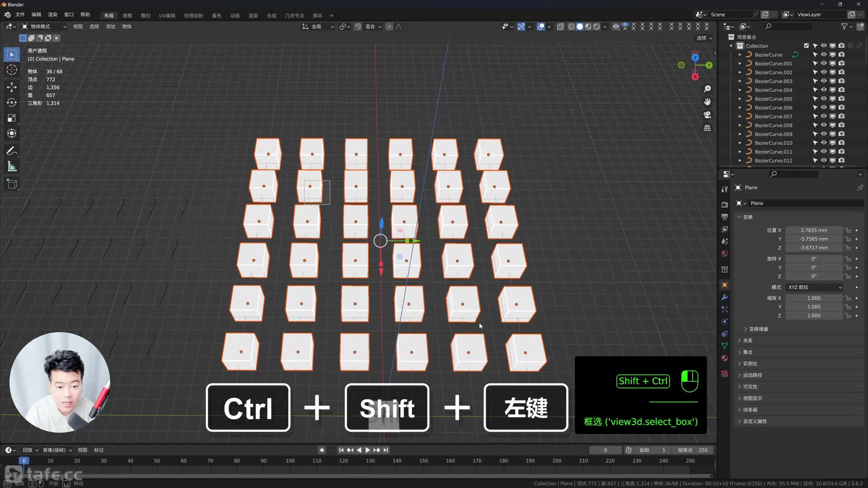Expand the 变换增量 panel

tap(758, 329)
